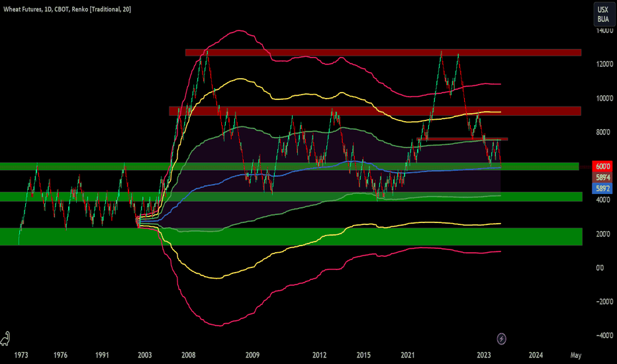Select the green support zone at 600'0

[x=289, y=167]
